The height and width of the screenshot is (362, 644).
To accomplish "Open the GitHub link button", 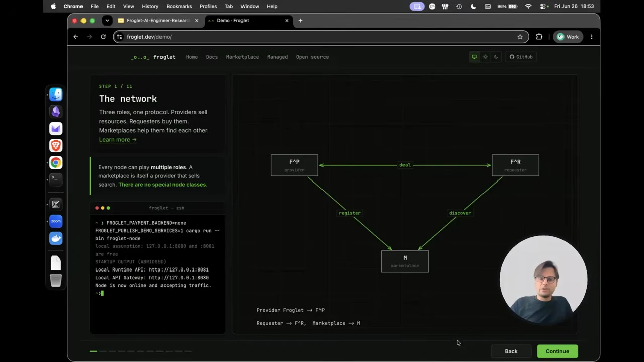I will click(521, 57).
